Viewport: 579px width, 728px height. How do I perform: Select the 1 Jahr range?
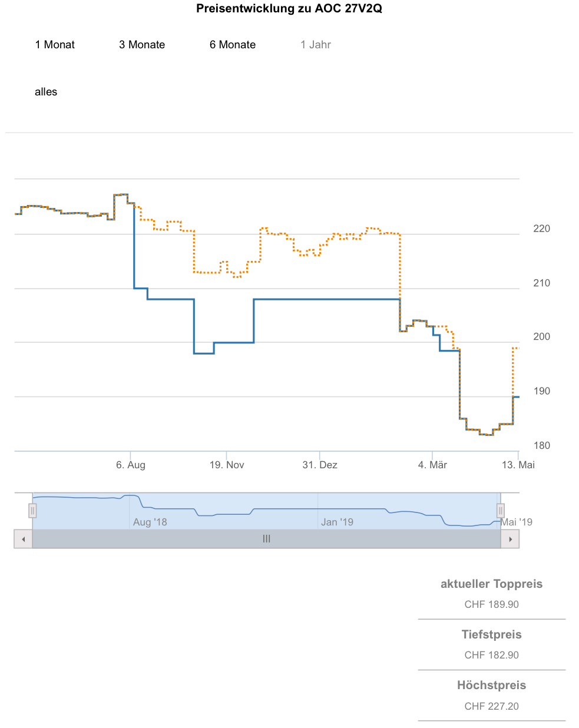pos(316,45)
